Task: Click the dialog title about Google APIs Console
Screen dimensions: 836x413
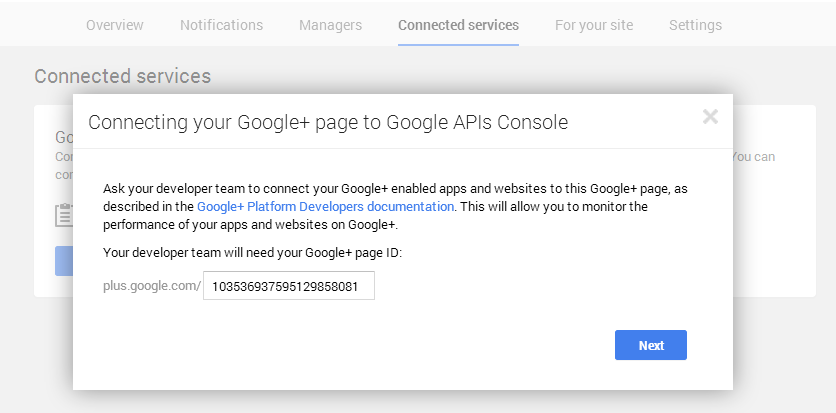Action: tap(328, 123)
